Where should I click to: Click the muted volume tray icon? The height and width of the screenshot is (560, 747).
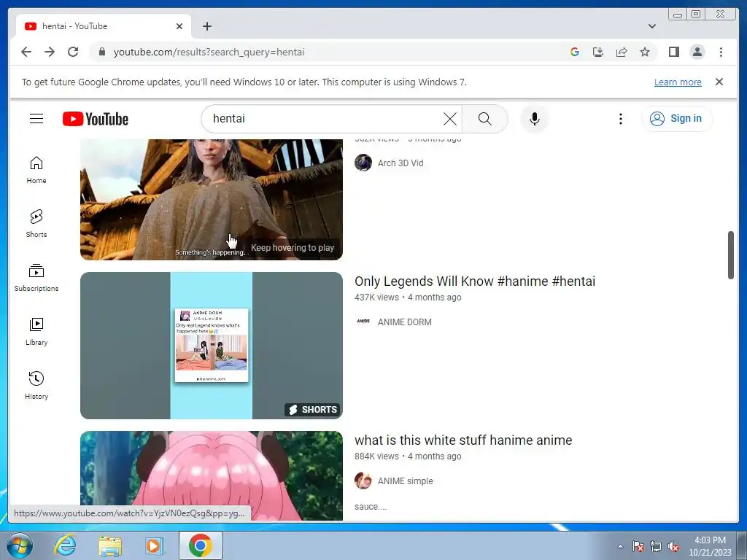pos(673,546)
